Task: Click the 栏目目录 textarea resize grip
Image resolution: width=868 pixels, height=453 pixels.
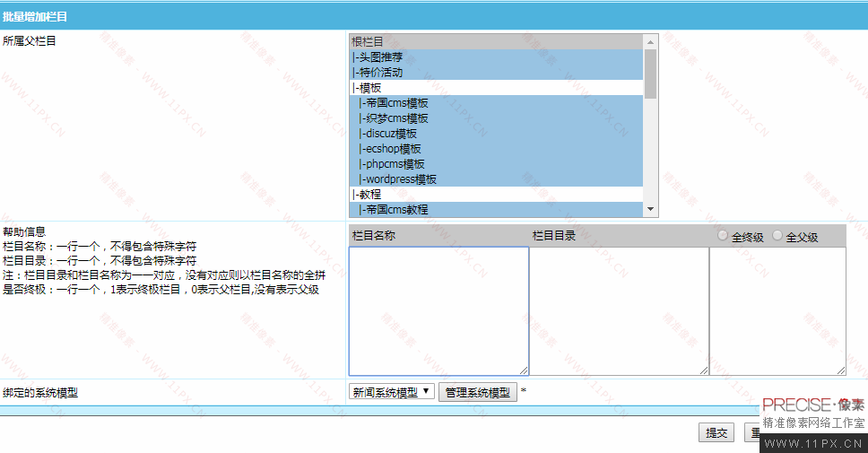Action: pos(704,370)
